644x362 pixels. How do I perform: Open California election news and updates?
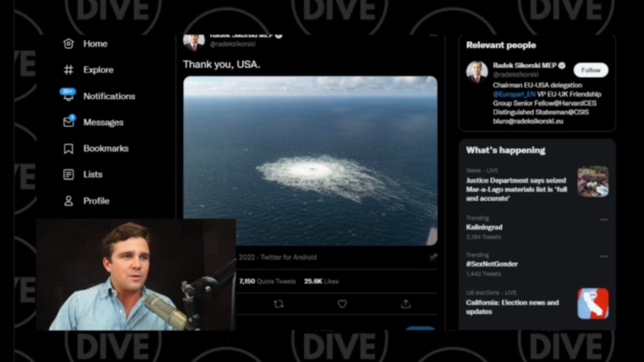pos(512,307)
